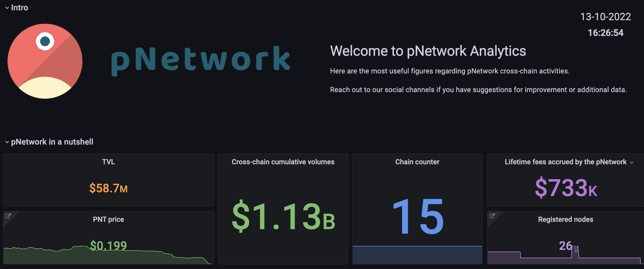Click the Welcome to pNetwork Analytics heading
Image resolution: width=644 pixels, height=269 pixels.
coord(428,51)
